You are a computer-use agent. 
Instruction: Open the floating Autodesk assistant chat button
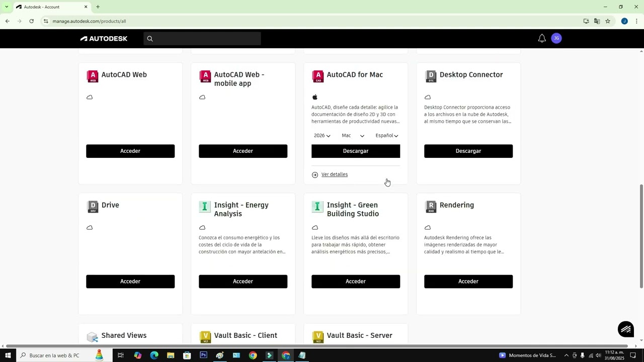tap(626, 329)
